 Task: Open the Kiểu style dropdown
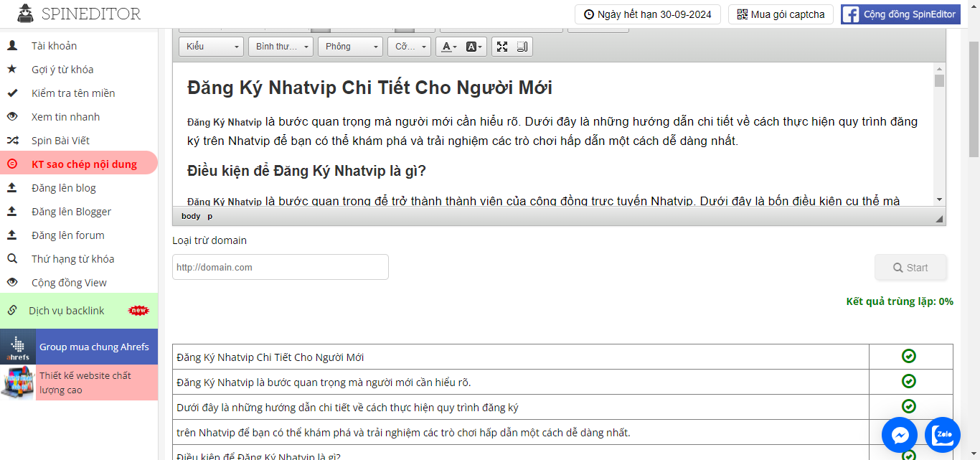click(x=212, y=47)
